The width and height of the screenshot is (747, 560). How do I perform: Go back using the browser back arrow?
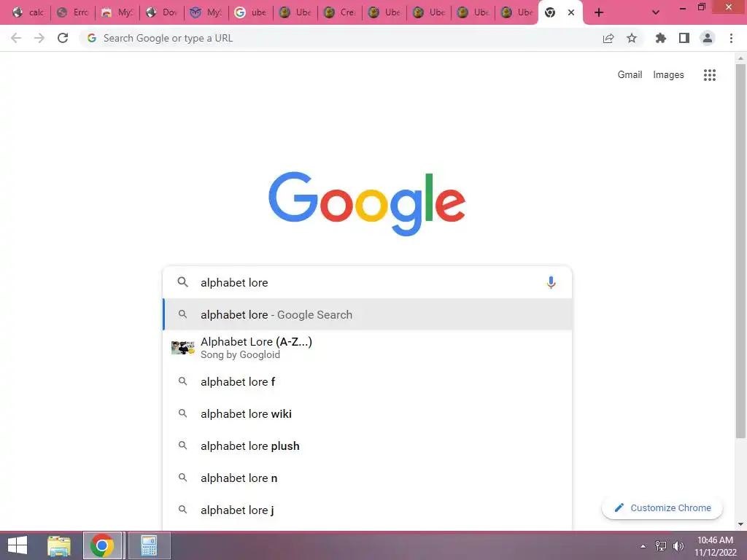click(x=16, y=38)
